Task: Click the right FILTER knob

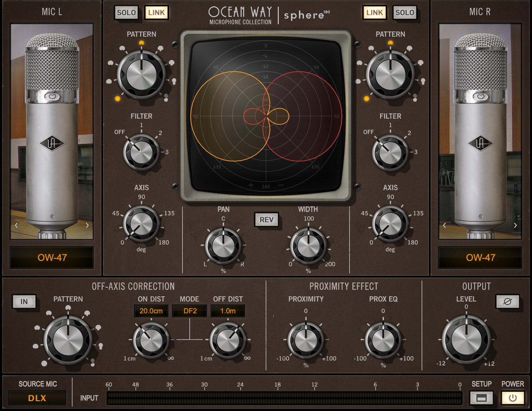Action: click(x=390, y=152)
